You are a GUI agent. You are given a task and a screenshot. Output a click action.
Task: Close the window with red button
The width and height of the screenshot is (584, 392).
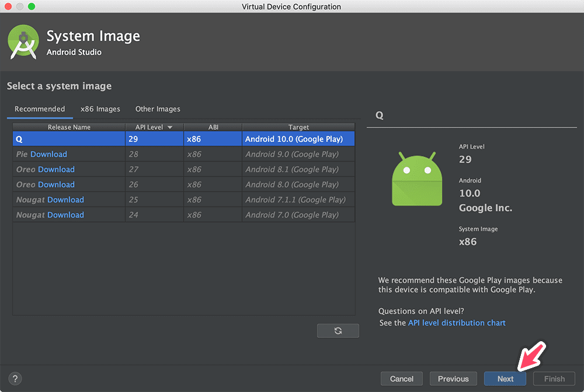[8, 6]
